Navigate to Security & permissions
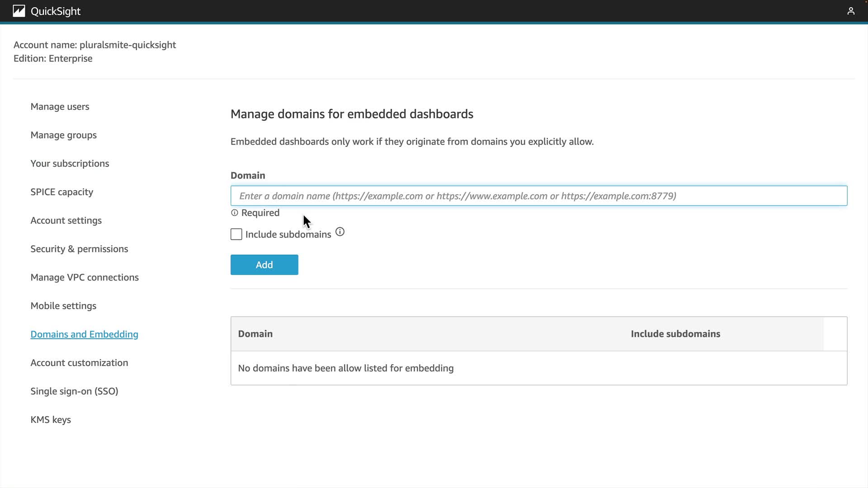Viewport: 868px width, 488px height. point(79,249)
